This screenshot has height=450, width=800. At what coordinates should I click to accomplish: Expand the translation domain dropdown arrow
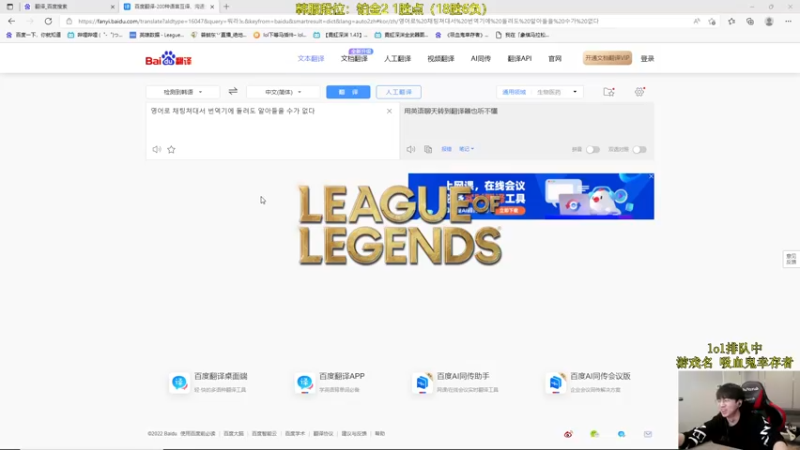575,92
